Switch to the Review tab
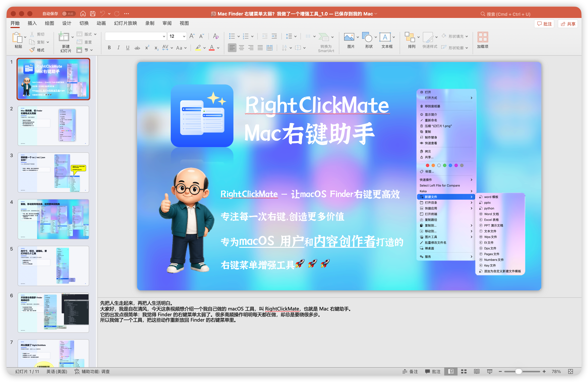588x382 pixels. (167, 23)
